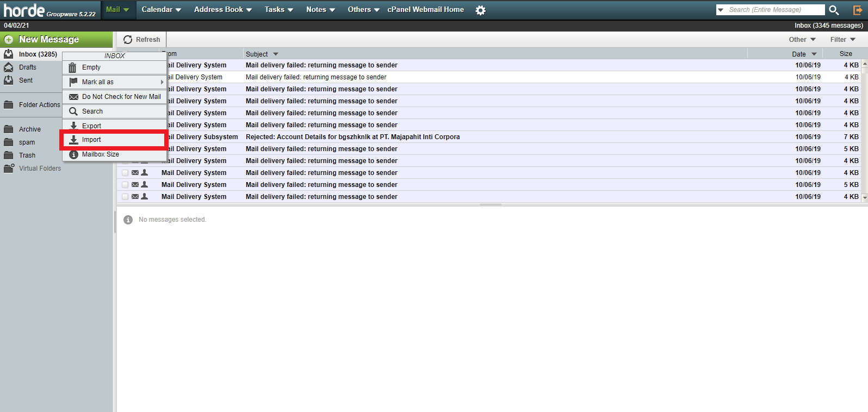Choose Export from the Inbox menu
Screen dimensions: 868x412
pos(114,126)
